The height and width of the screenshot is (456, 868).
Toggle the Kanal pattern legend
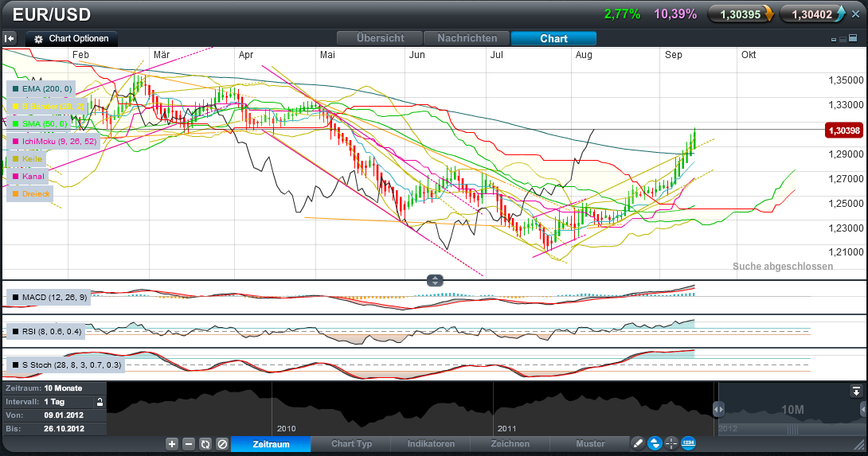tap(28, 177)
